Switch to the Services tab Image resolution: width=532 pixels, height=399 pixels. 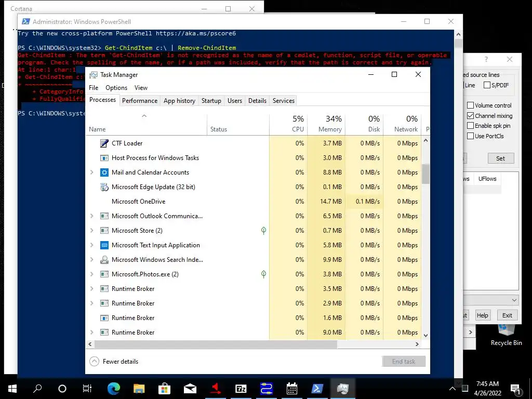point(284,101)
